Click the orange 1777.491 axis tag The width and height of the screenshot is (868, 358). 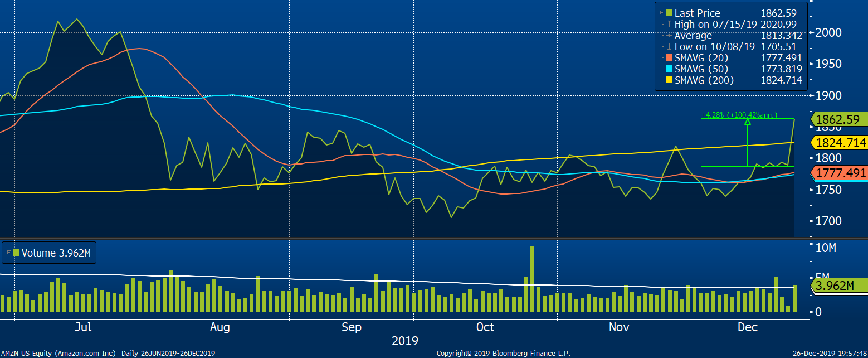(x=838, y=173)
